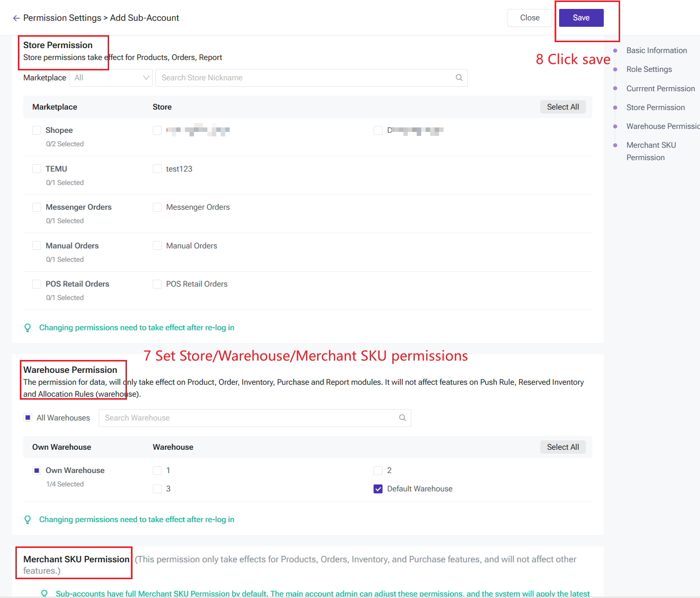Check warehouse 2 checkbox
The image size is (700, 598).
[378, 471]
